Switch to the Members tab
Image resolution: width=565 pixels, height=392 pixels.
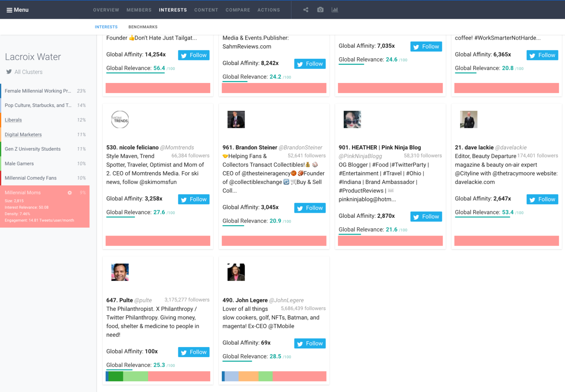point(139,10)
